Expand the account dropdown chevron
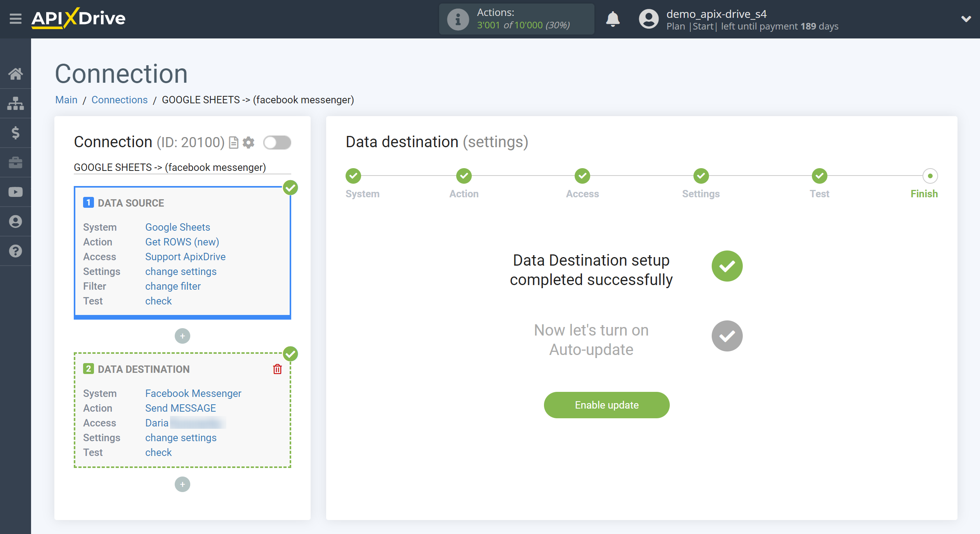980x534 pixels. 966,19
